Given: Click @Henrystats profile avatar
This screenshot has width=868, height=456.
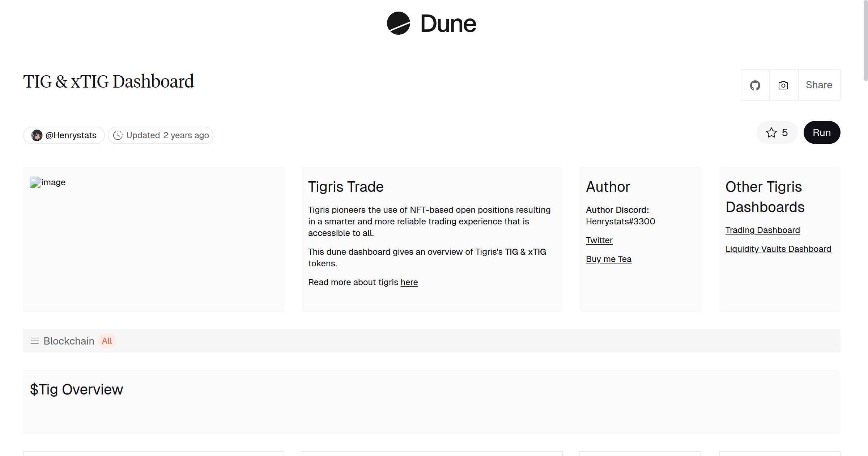Looking at the screenshot, I should (x=37, y=135).
